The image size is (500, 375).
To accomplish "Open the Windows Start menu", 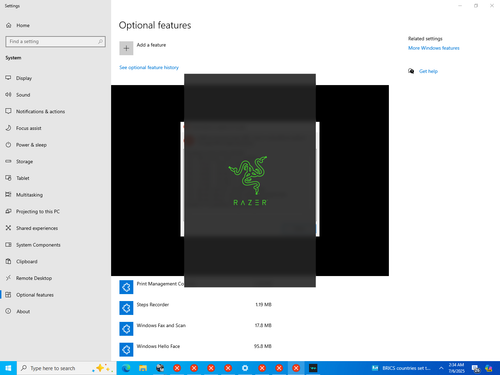I will coord(8,368).
